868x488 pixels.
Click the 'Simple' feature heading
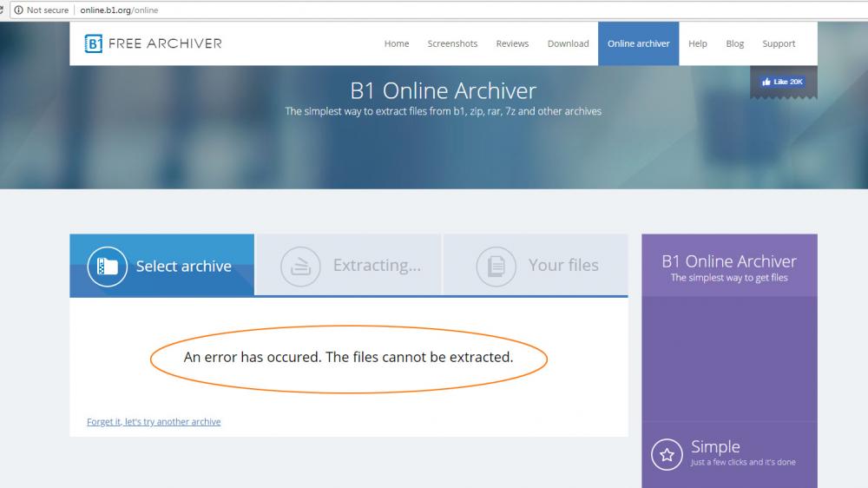coord(715,446)
